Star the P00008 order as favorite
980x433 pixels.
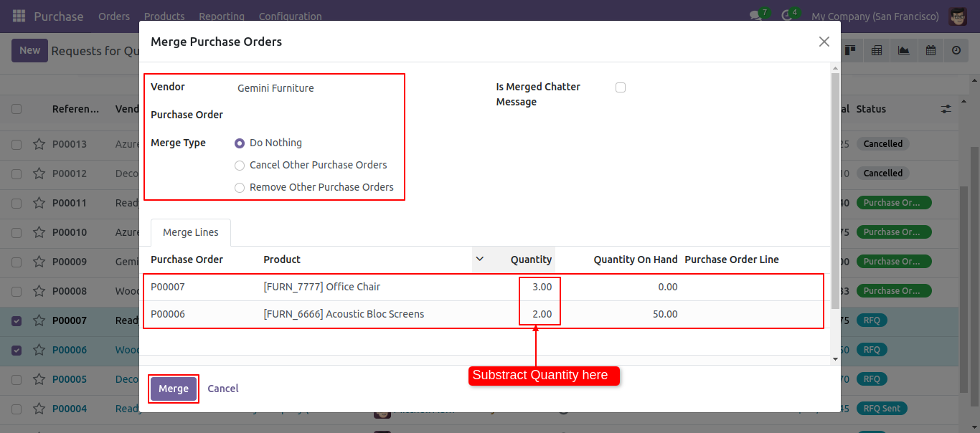click(x=39, y=291)
